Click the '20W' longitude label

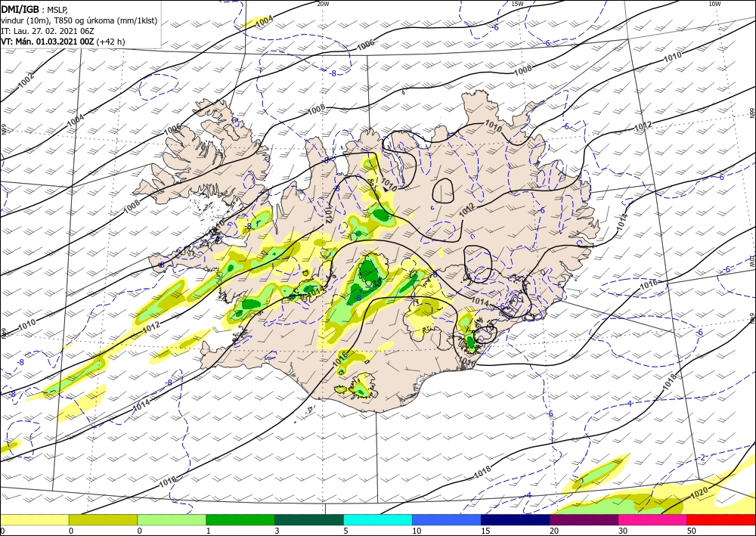pos(323,4)
